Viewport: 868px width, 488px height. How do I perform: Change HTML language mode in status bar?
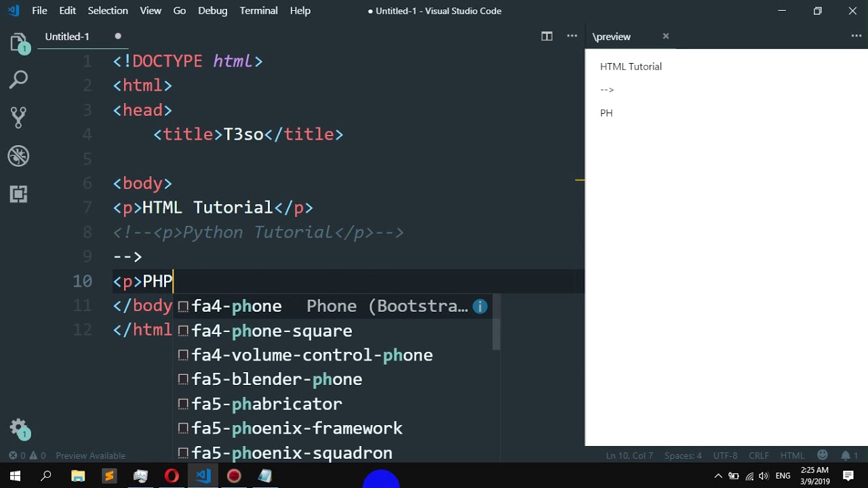792,455
